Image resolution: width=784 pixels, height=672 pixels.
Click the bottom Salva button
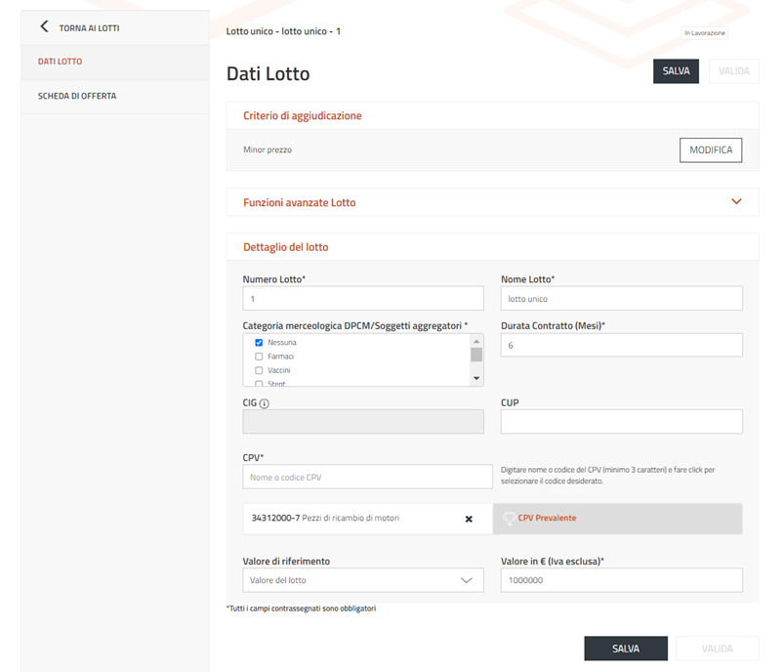[626, 649]
